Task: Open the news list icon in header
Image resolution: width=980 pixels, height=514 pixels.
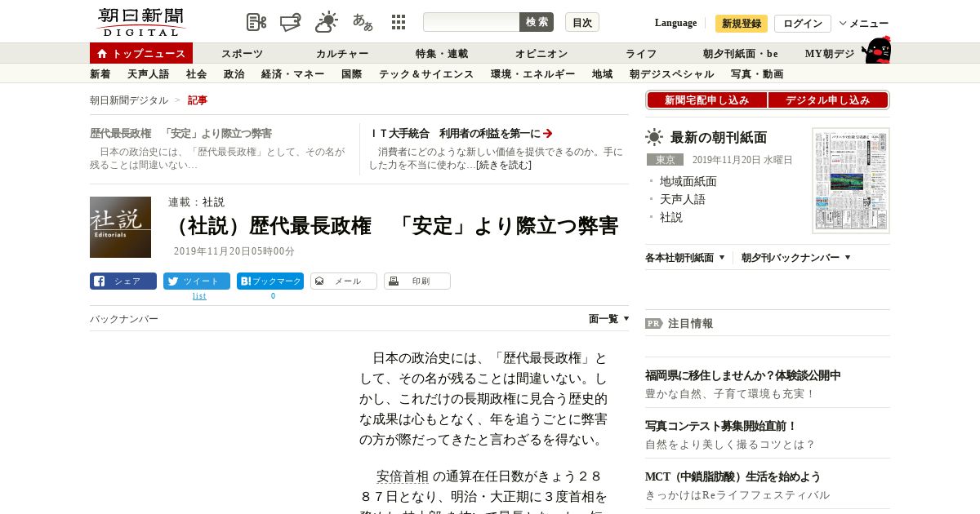Action: [256, 22]
